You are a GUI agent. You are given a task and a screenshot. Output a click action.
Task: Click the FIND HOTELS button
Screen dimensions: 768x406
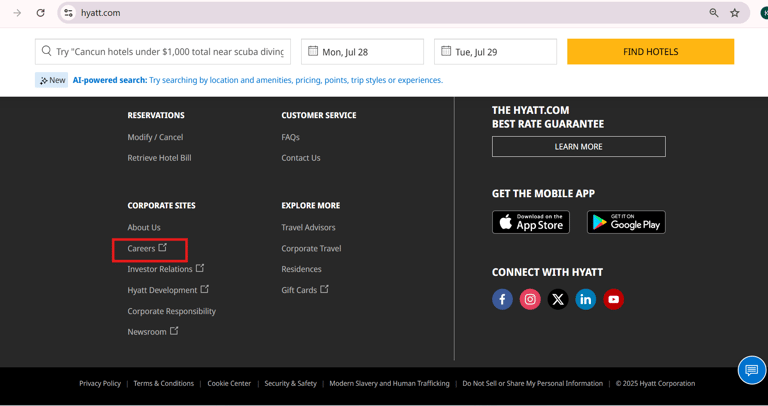(650, 51)
